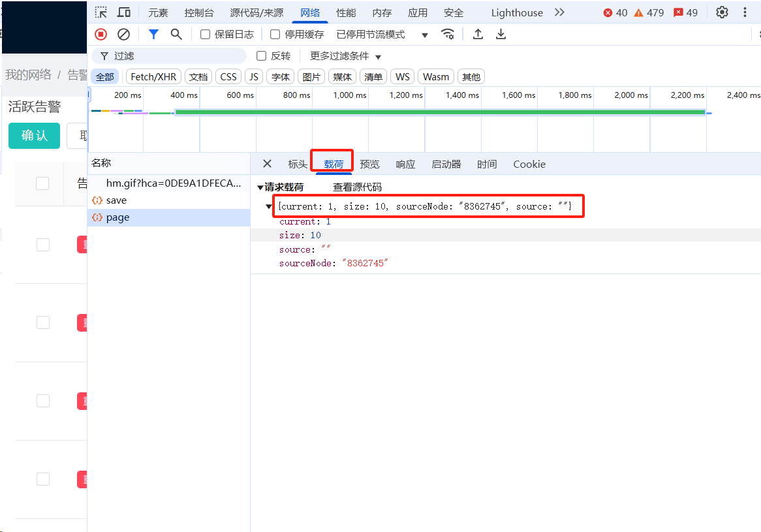The width and height of the screenshot is (761, 532).
Task: Open the throttling mode dropdown
Action: click(382, 35)
